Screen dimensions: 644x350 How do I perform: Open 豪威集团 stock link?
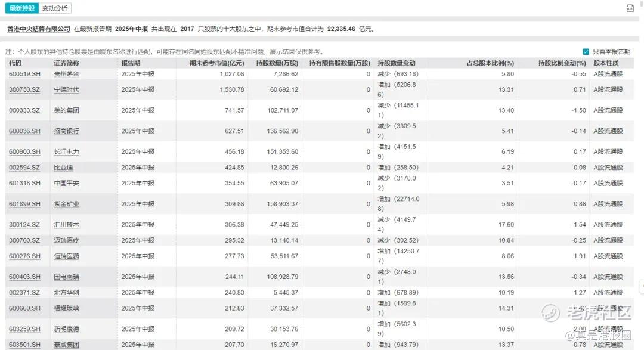(67, 345)
